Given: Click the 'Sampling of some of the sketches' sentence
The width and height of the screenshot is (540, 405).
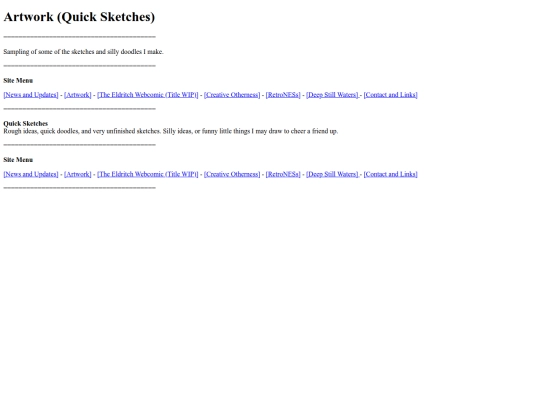Looking at the screenshot, I should pyautogui.click(x=83, y=52).
